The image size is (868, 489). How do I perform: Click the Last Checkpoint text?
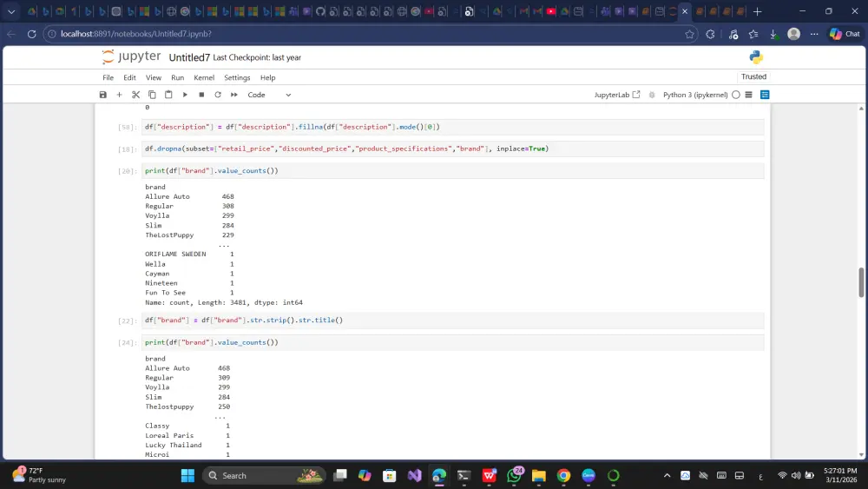coord(257,57)
